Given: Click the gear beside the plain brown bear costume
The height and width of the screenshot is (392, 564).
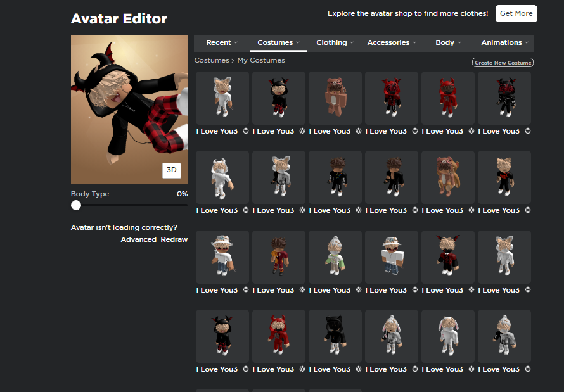Looking at the screenshot, I should [x=359, y=131].
